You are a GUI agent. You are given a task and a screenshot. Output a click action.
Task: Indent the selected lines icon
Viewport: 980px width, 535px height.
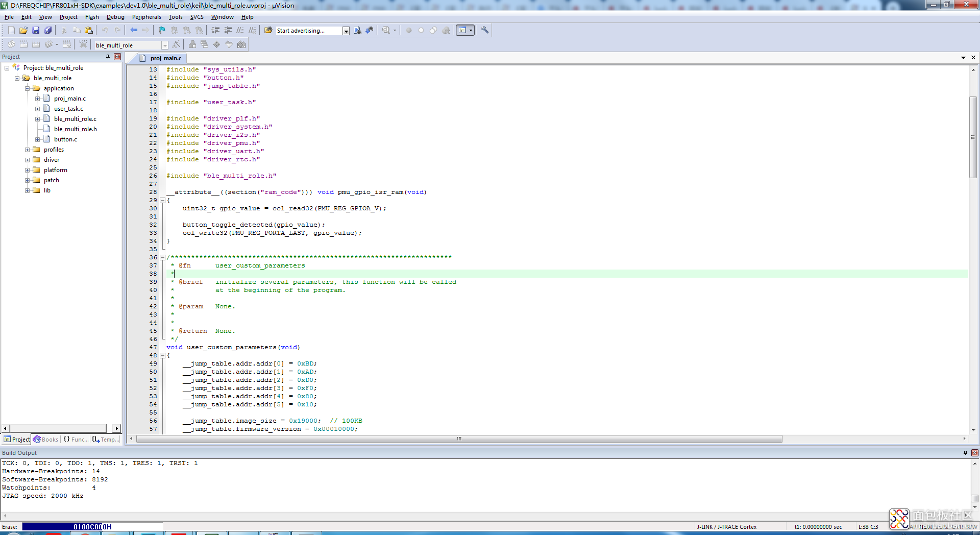pos(215,31)
